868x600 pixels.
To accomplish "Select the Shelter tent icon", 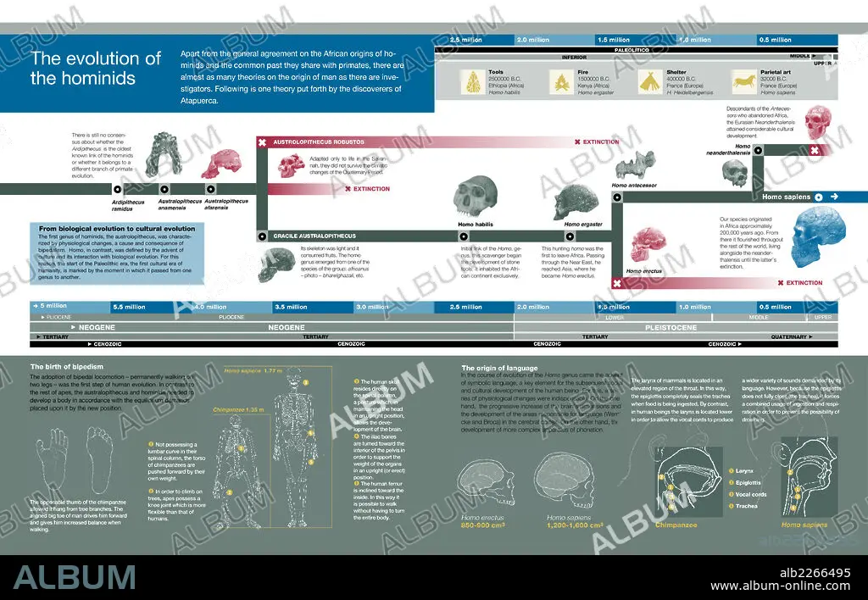I will pos(650,82).
